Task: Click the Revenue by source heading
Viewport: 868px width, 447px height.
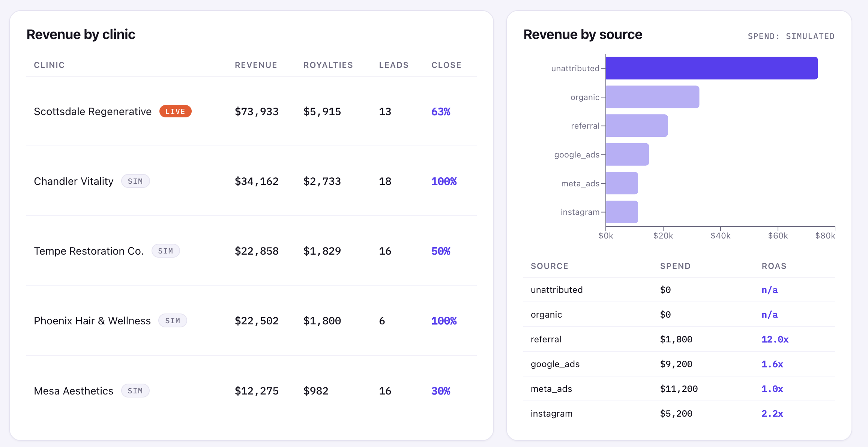Action: pyautogui.click(x=583, y=34)
